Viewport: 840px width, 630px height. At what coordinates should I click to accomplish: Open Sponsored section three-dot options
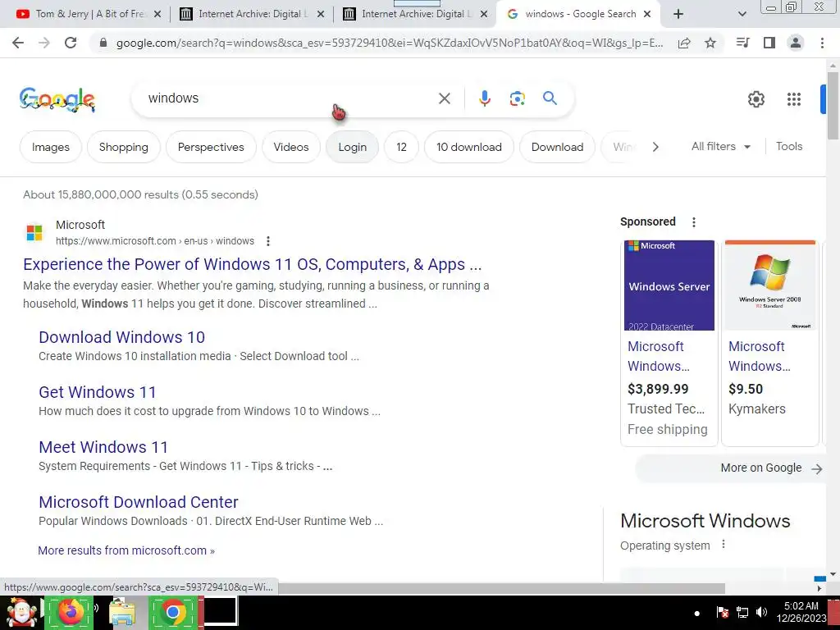pos(694,221)
